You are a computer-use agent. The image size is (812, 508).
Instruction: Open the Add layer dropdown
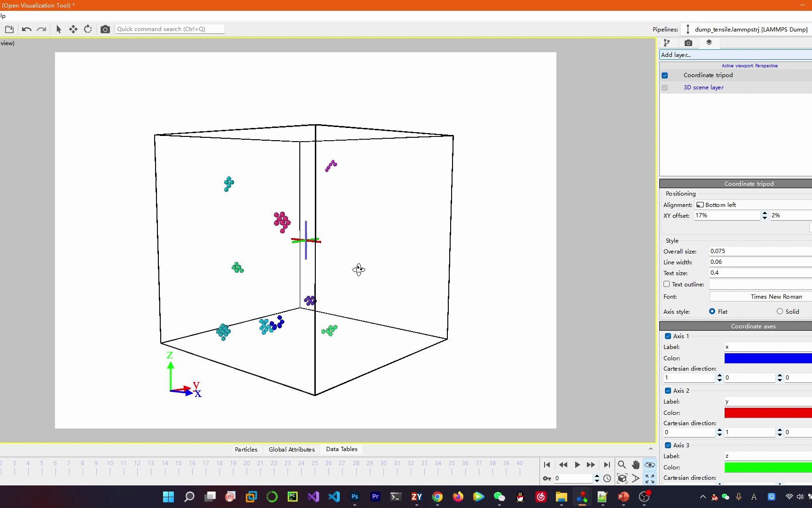(735, 55)
